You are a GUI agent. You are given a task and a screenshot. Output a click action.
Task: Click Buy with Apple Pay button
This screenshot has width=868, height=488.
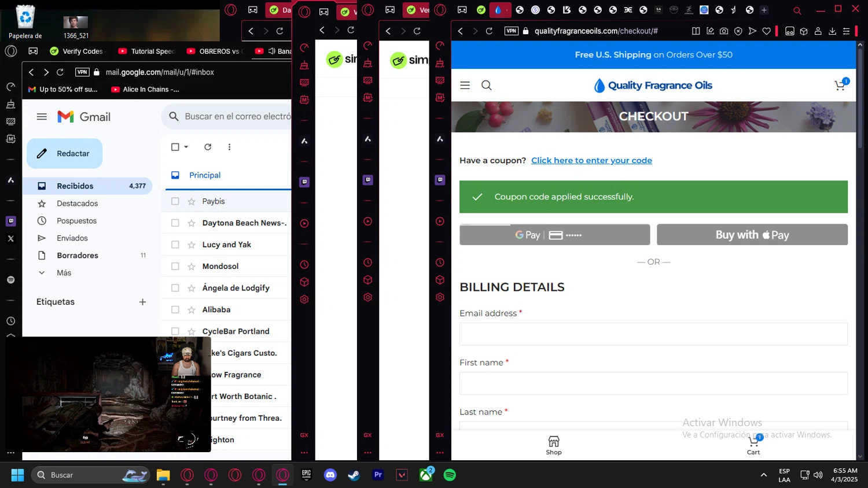[x=752, y=235]
